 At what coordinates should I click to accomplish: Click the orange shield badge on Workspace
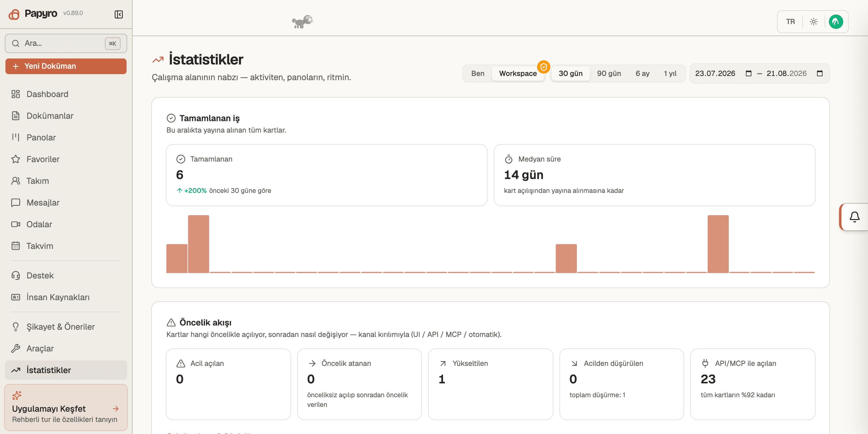click(543, 67)
